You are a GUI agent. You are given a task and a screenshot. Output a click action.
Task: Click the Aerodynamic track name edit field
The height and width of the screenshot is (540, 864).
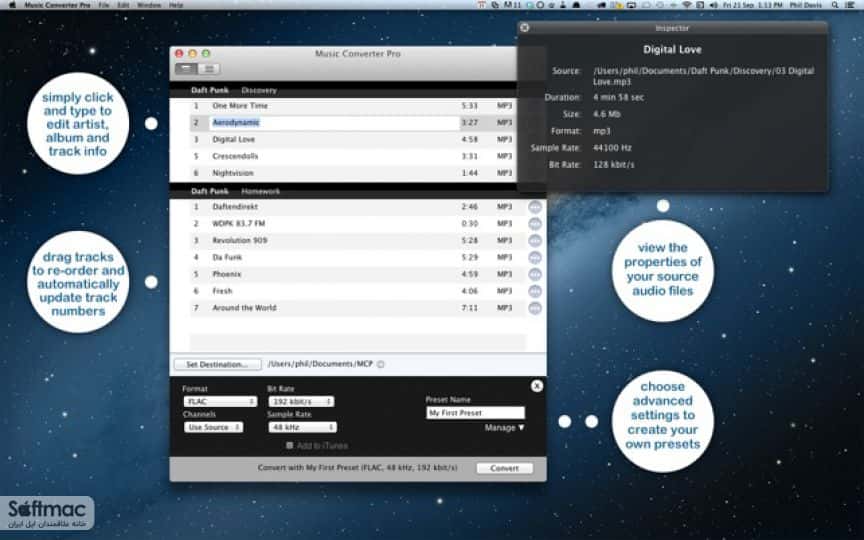pos(334,122)
